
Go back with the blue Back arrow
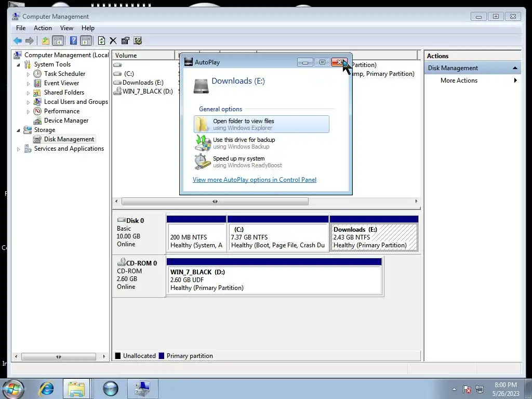18,41
